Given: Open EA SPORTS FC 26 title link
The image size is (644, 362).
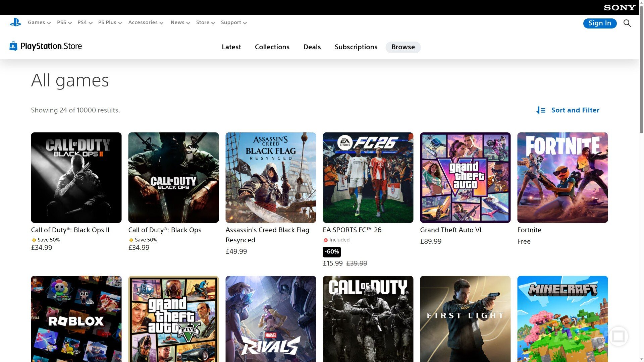Looking at the screenshot, I should tap(352, 230).
